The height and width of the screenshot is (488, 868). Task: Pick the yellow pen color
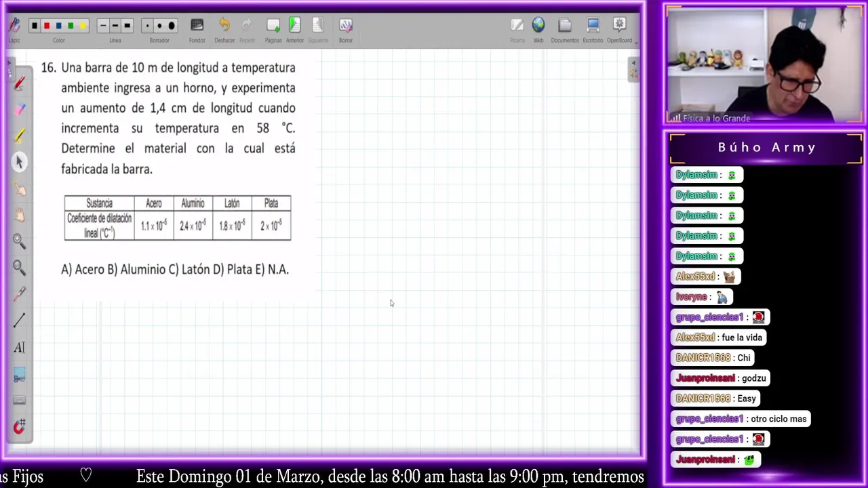pos(83,26)
